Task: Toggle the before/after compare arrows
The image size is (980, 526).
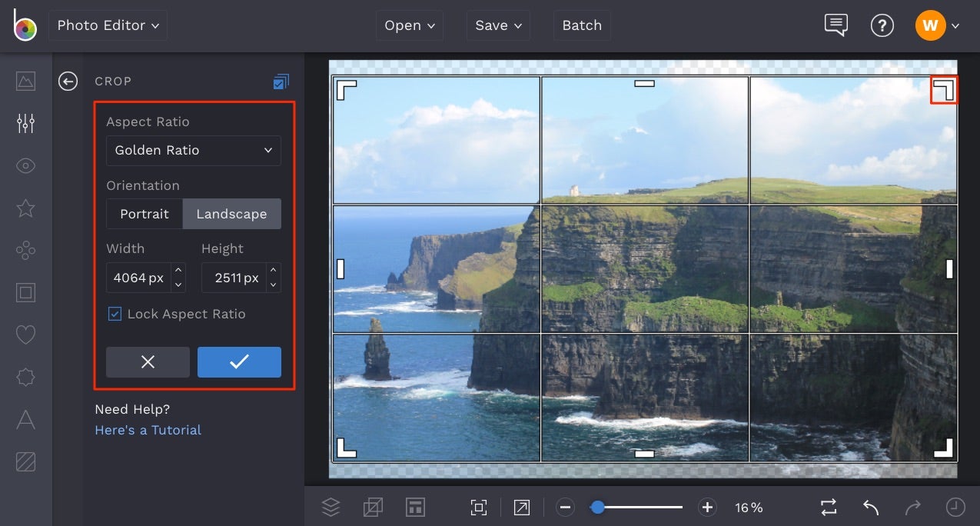Action: pyautogui.click(x=828, y=508)
